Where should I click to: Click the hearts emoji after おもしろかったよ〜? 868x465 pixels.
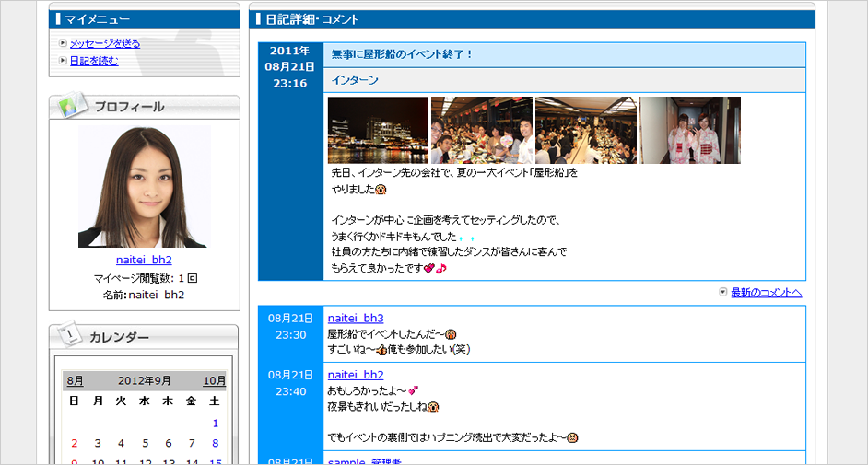click(413, 390)
